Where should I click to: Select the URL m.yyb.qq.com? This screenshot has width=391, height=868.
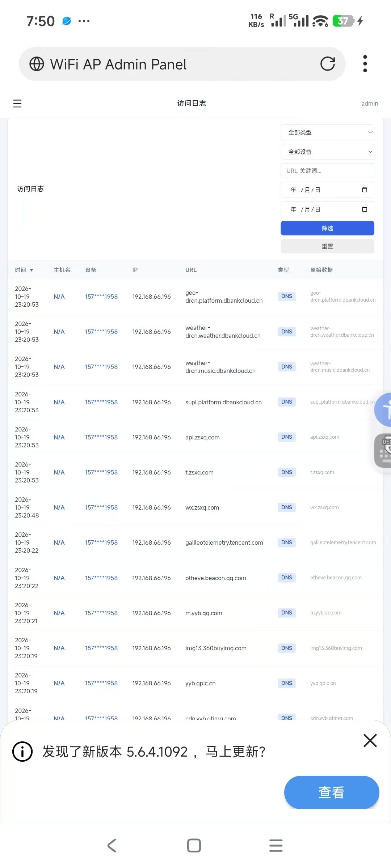[x=204, y=613]
